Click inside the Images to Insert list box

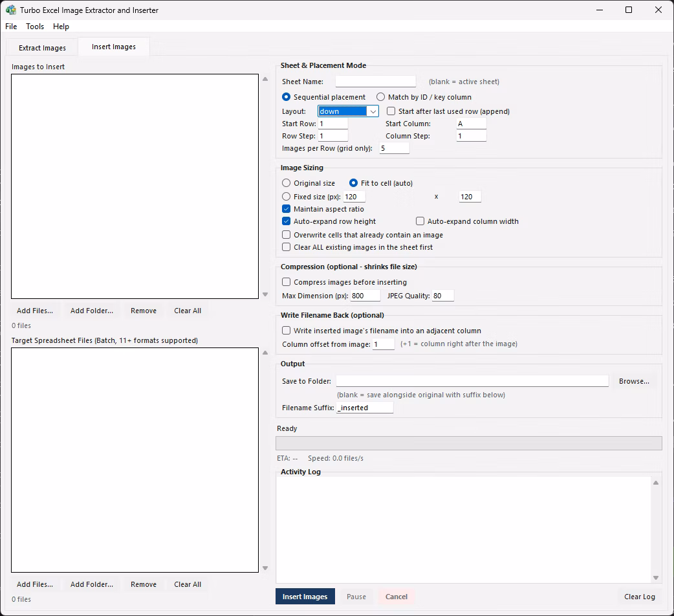tap(135, 186)
